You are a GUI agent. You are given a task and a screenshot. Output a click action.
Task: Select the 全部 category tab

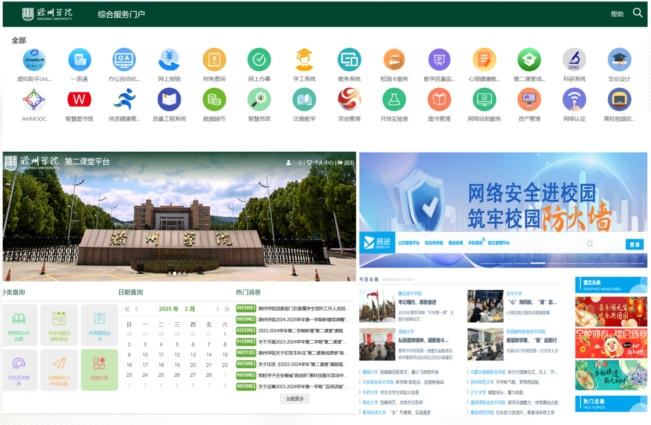pyautogui.click(x=19, y=40)
